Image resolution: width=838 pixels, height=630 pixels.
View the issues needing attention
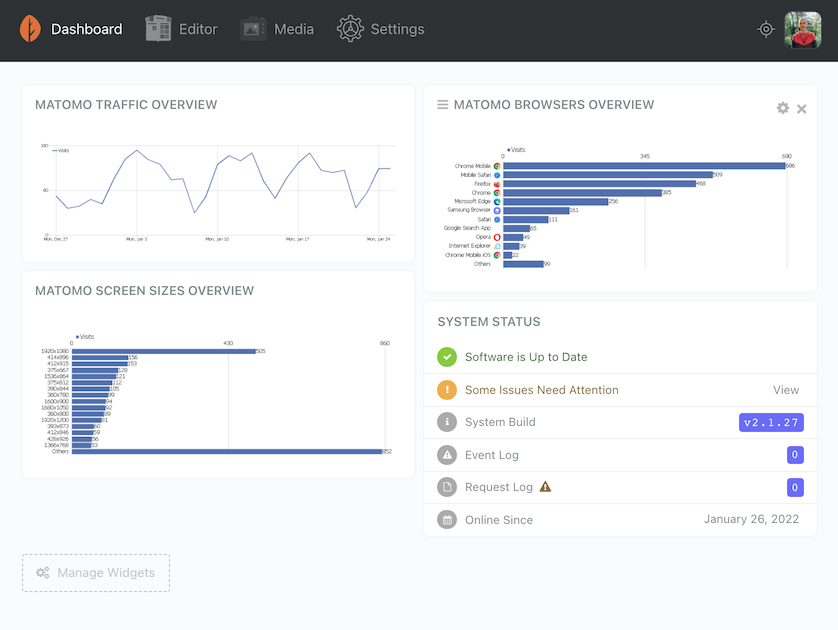[786, 390]
